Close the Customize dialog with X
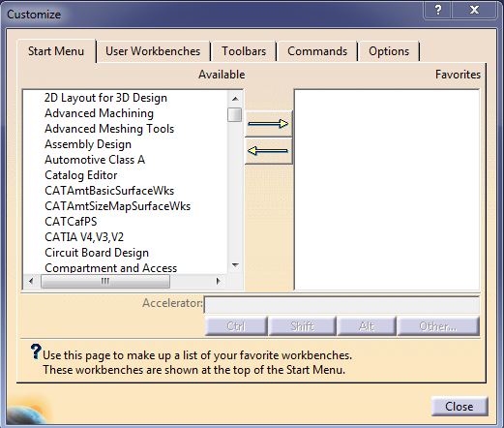 tap(474, 10)
